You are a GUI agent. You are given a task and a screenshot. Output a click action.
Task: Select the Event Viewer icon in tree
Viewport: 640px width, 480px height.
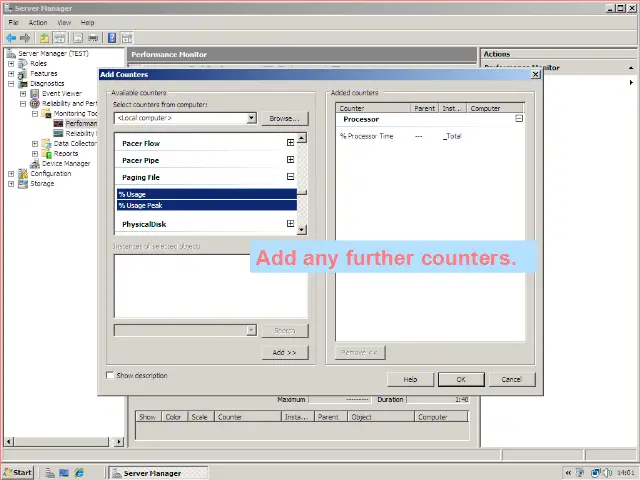(35, 93)
